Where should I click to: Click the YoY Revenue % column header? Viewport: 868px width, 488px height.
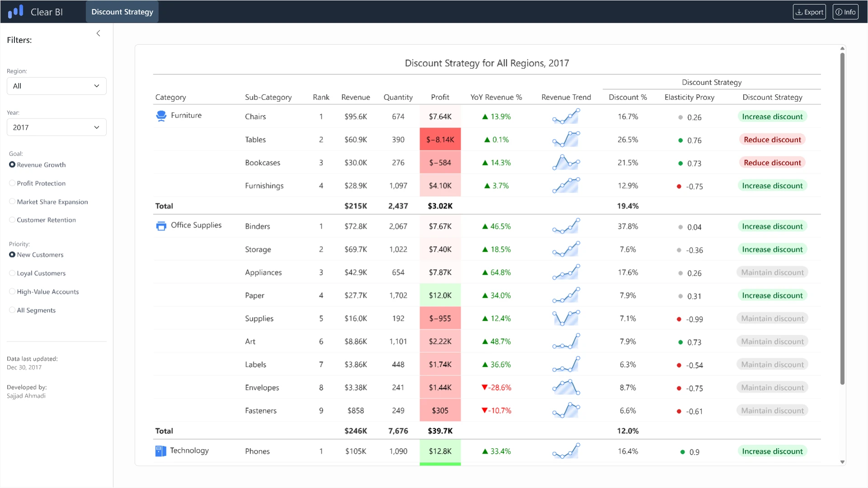[x=496, y=97]
